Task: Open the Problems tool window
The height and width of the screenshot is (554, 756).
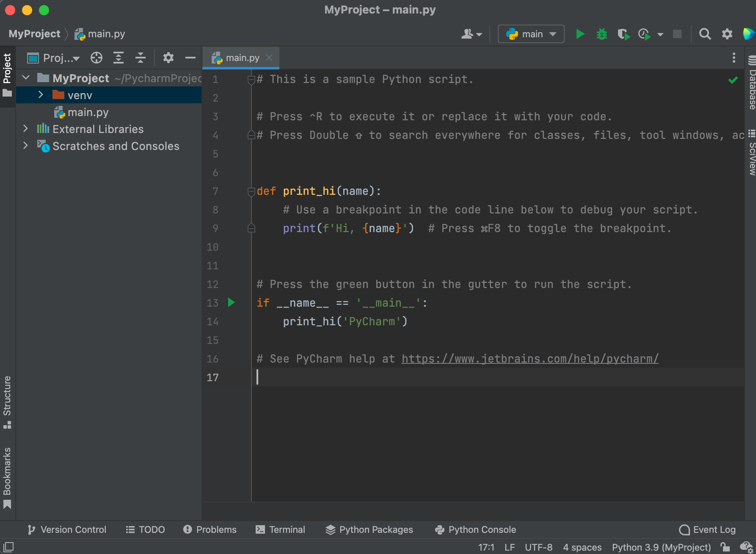Action: click(x=210, y=529)
